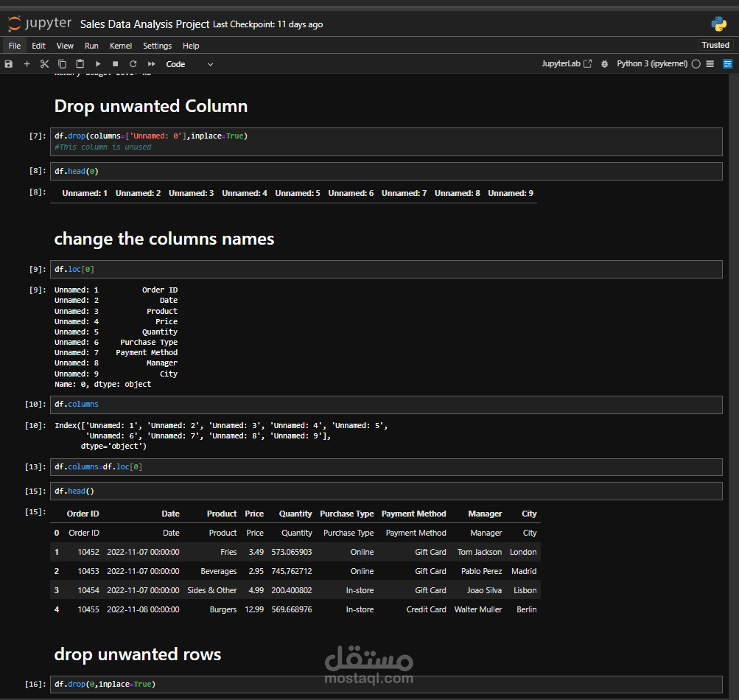739x700 pixels.
Task: Restart the kernel with the circular arrow icon
Action: click(133, 64)
